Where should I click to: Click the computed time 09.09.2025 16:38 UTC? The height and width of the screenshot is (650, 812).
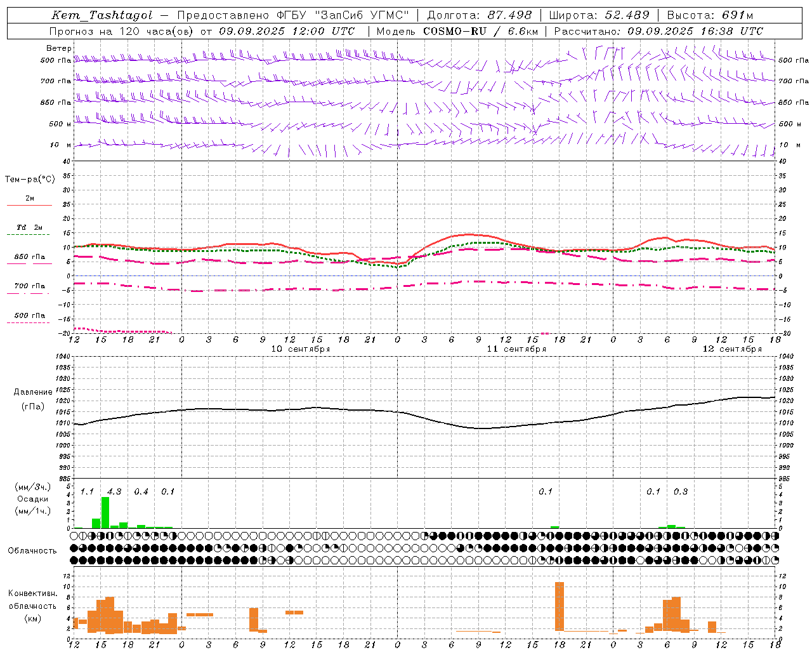click(695, 31)
